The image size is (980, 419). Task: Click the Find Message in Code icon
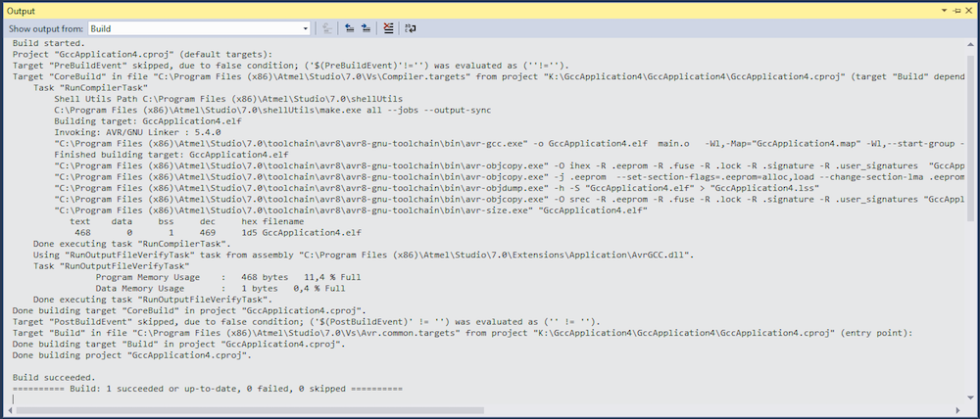pyautogui.click(x=327, y=28)
